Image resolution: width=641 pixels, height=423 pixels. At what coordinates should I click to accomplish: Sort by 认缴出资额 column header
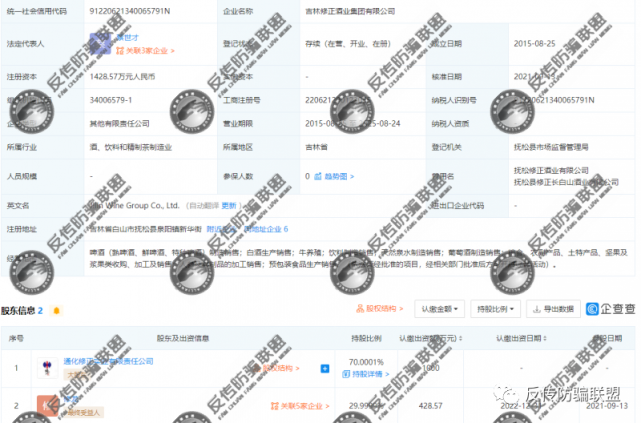click(431, 338)
